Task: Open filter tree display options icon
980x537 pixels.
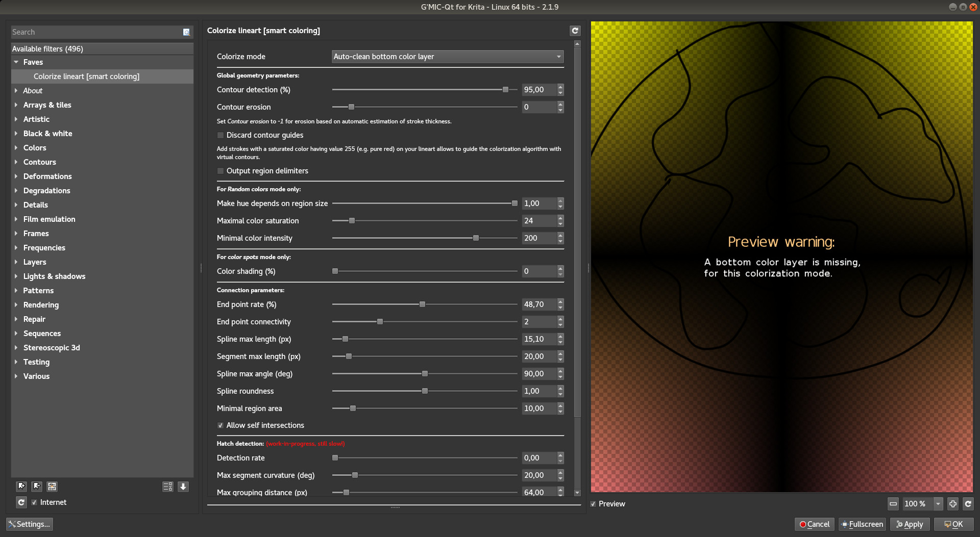Action: (x=167, y=487)
